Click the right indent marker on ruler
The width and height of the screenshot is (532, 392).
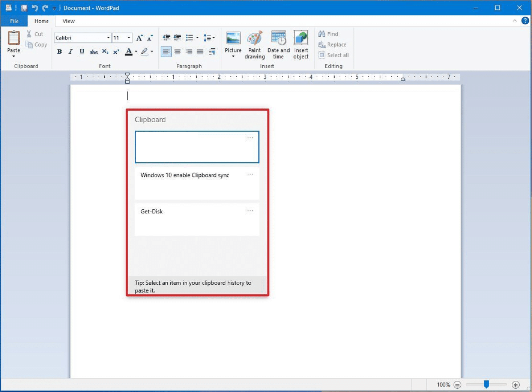(x=403, y=78)
